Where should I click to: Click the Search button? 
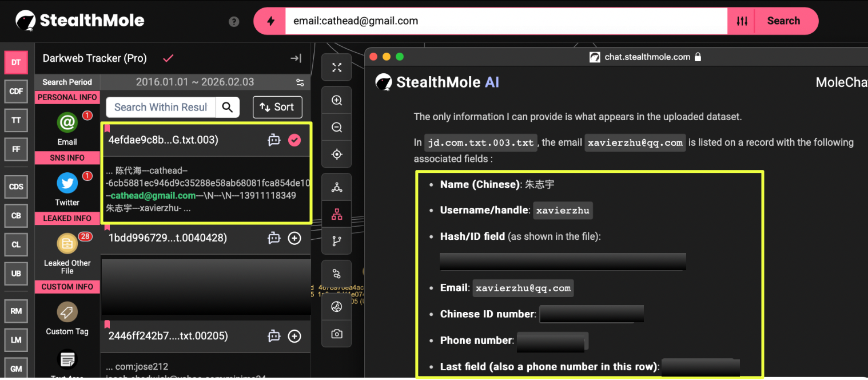point(783,21)
